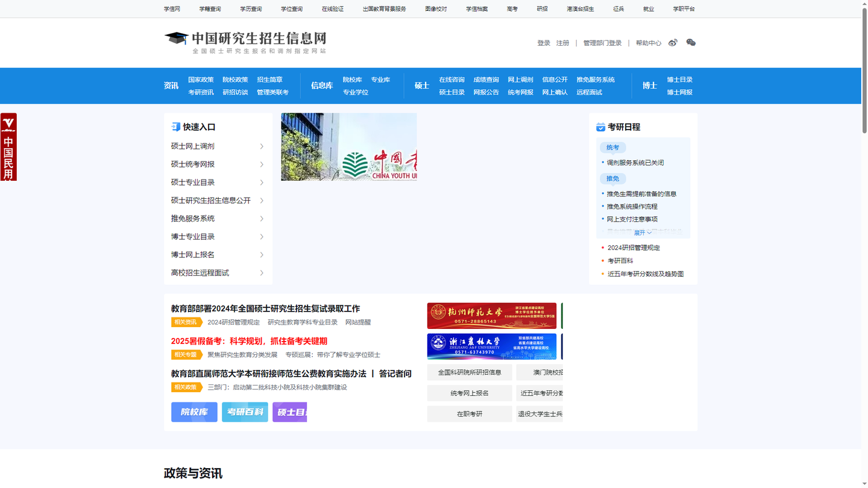The image size is (868, 488).
Task: Open 学历查询 in the top bar
Action: 251,9
